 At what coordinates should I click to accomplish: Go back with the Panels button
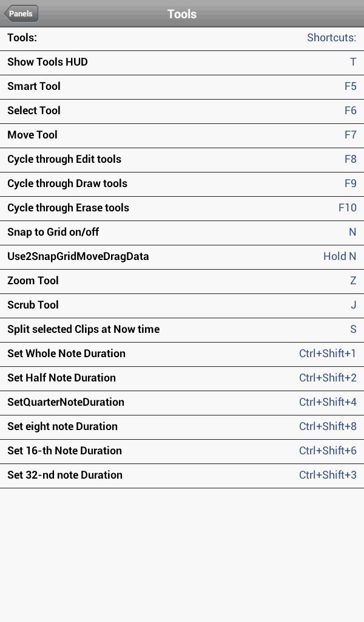coord(21,13)
